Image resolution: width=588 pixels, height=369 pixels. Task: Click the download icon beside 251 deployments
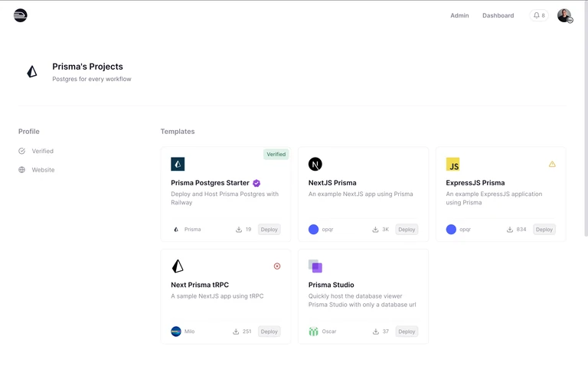point(236,331)
